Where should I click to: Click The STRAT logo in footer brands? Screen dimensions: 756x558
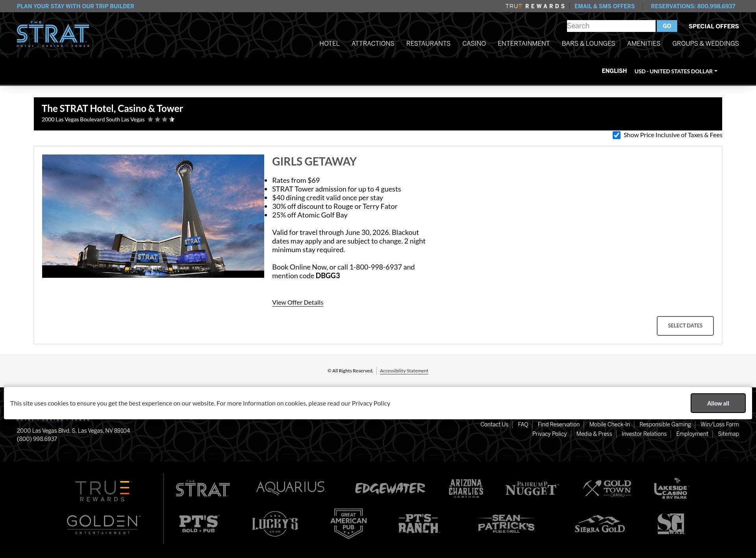[202, 489]
